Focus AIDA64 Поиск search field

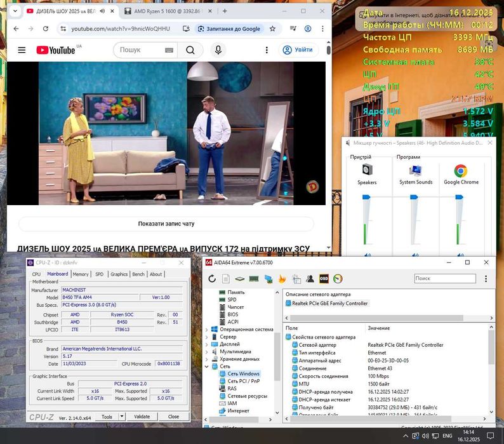click(445, 278)
